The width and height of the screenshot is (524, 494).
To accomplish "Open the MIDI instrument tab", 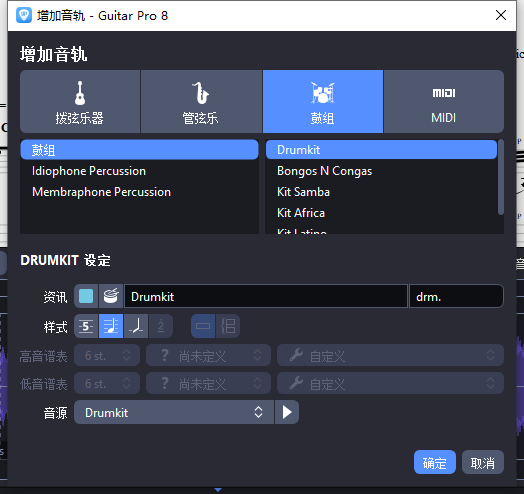I will tap(444, 102).
